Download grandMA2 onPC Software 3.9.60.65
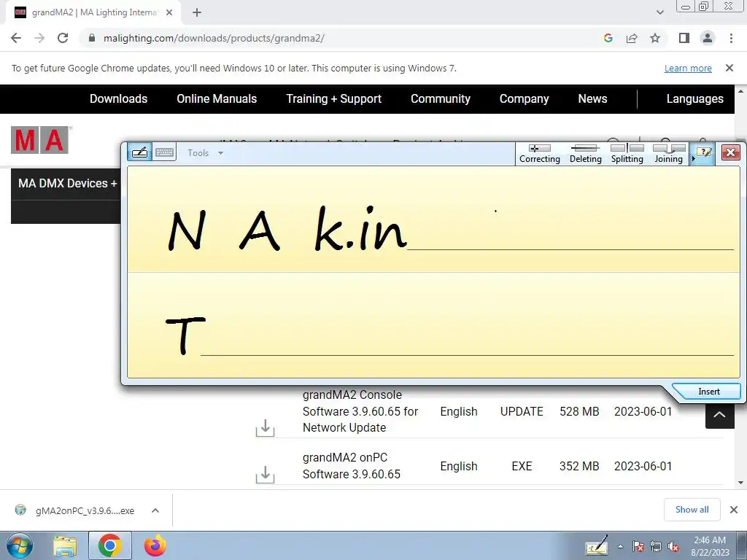 coord(266,474)
